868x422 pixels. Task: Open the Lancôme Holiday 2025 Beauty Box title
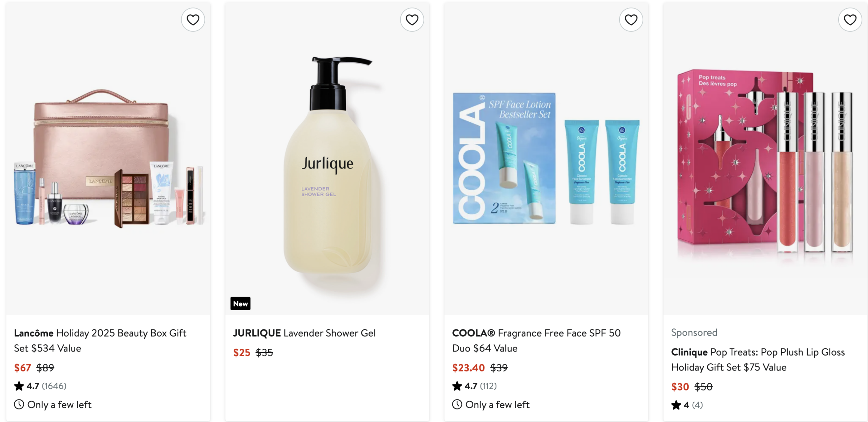tap(100, 341)
